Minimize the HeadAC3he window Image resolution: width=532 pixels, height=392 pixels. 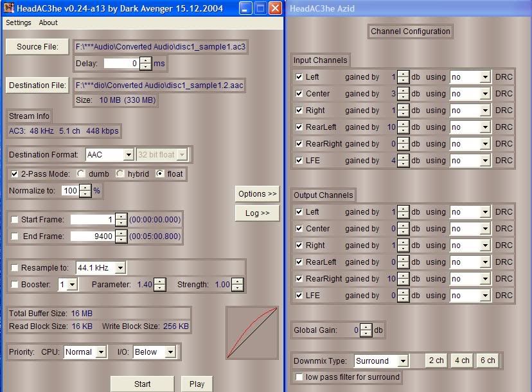(245, 8)
